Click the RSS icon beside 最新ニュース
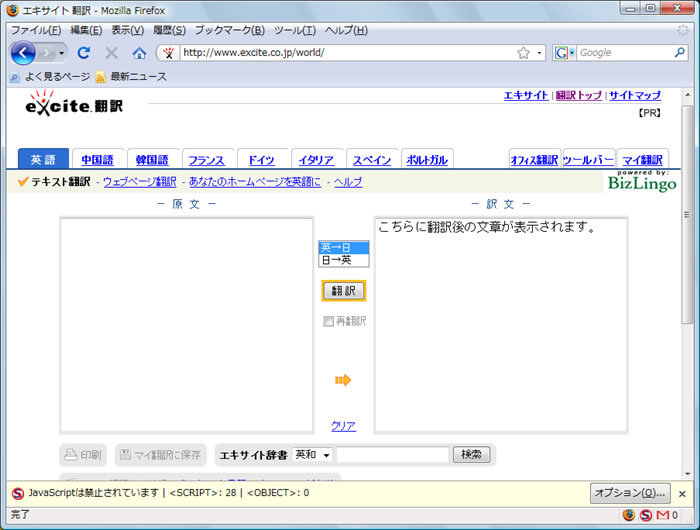Viewport: 700px width, 530px height. [x=101, y=77]
